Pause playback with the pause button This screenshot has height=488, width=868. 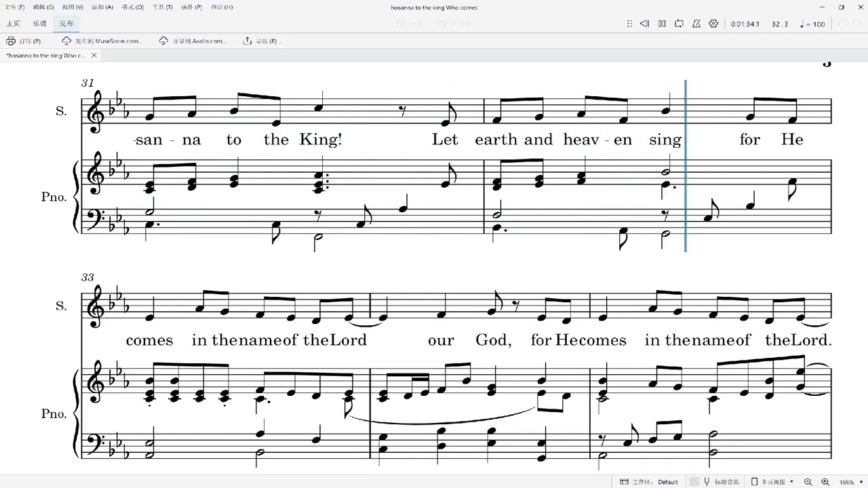[x=662, y=24]
